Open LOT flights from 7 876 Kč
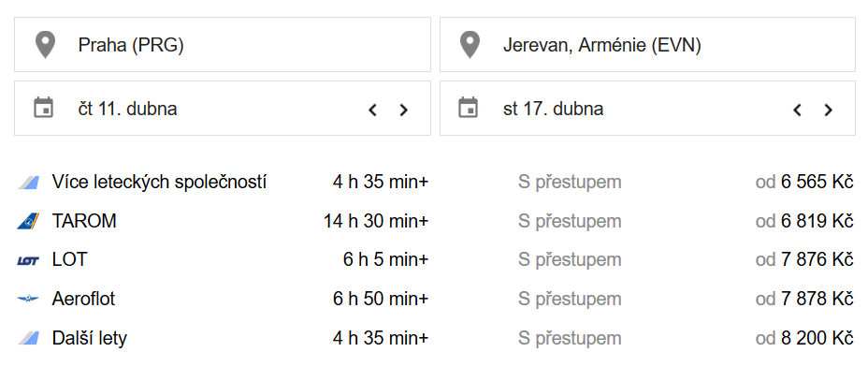This screenshot has height=367, width=868. (x=435, y=260)
